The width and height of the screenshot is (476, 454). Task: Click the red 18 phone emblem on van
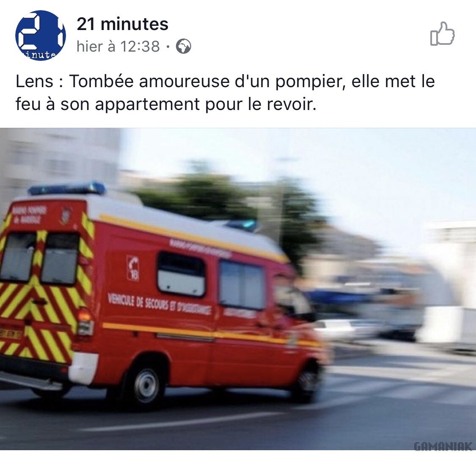(133, 268)
